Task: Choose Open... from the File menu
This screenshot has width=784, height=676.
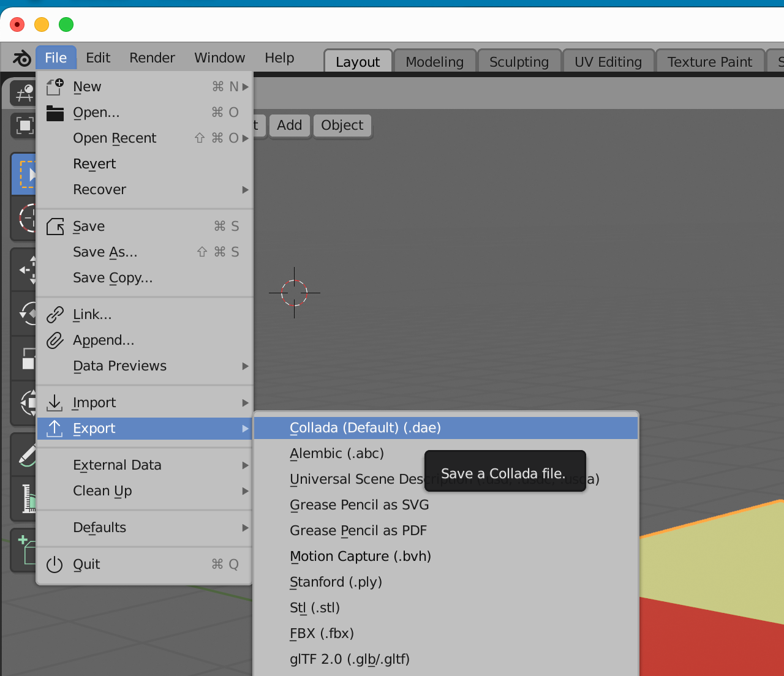Action: (145, 113)
